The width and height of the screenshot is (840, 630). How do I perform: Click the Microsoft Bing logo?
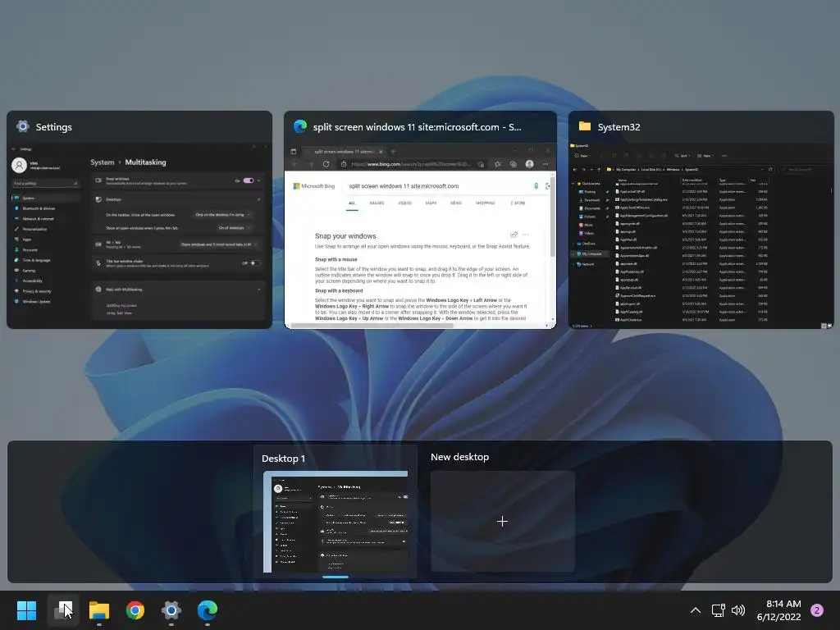coord(314,186)
